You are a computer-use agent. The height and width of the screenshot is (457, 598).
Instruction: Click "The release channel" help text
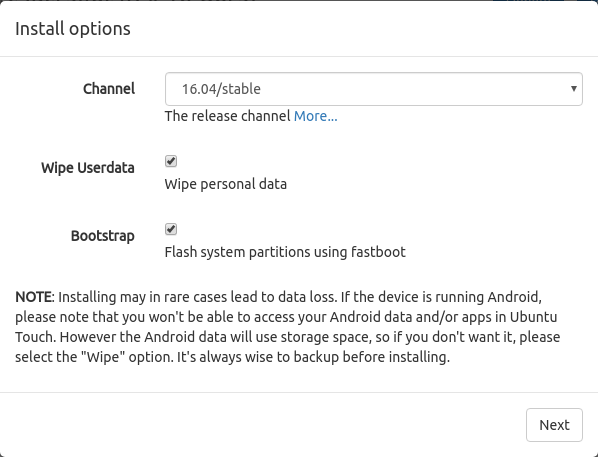227,116
